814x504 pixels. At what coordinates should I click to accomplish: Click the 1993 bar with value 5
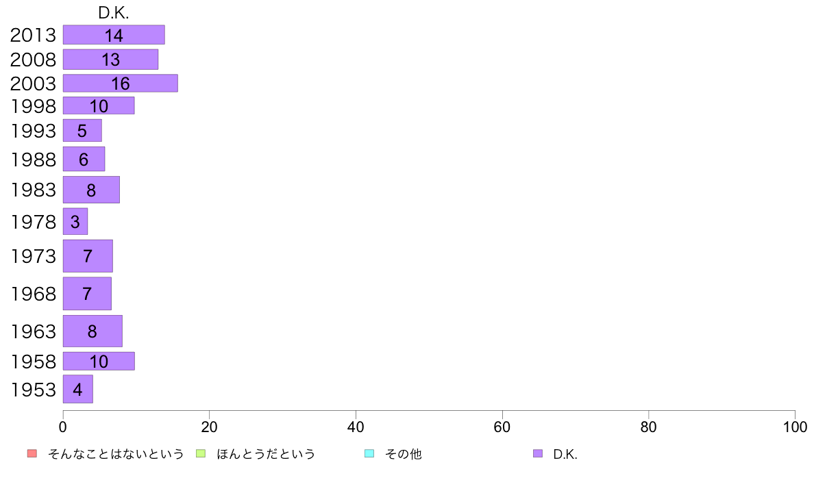[82, 130]
